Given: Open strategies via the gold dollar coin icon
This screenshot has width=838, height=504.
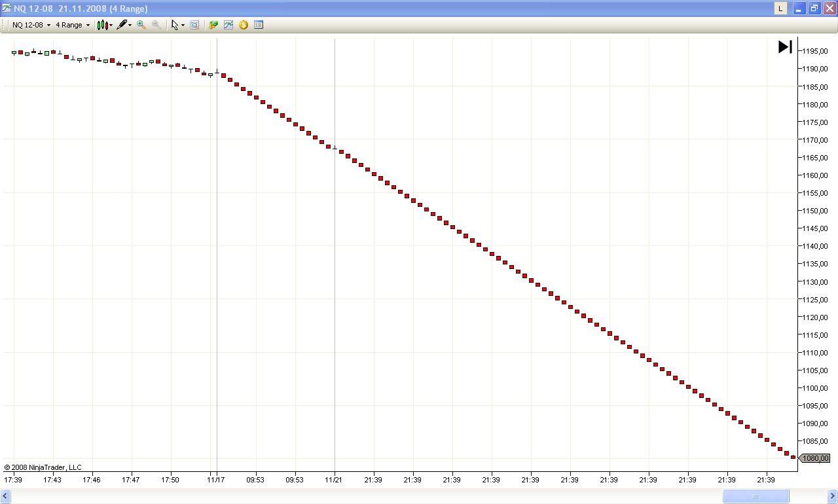Looking at the screenshot, I should point(244,25).
